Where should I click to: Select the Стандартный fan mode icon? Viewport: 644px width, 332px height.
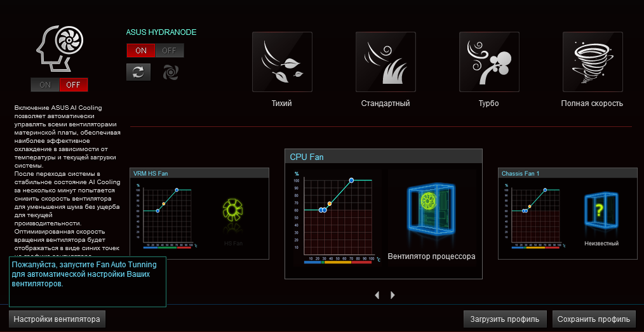coord(386,62)
